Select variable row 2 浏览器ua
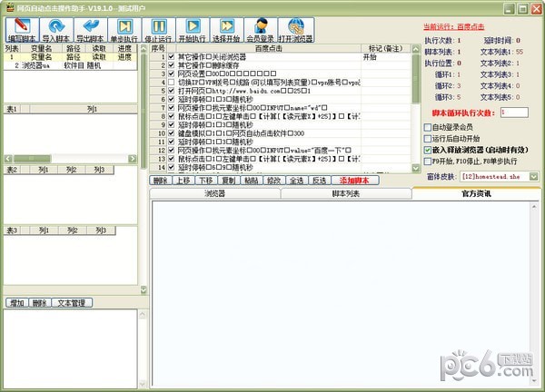Viewport: 545px width, 392px height. [x=70, y=65]
